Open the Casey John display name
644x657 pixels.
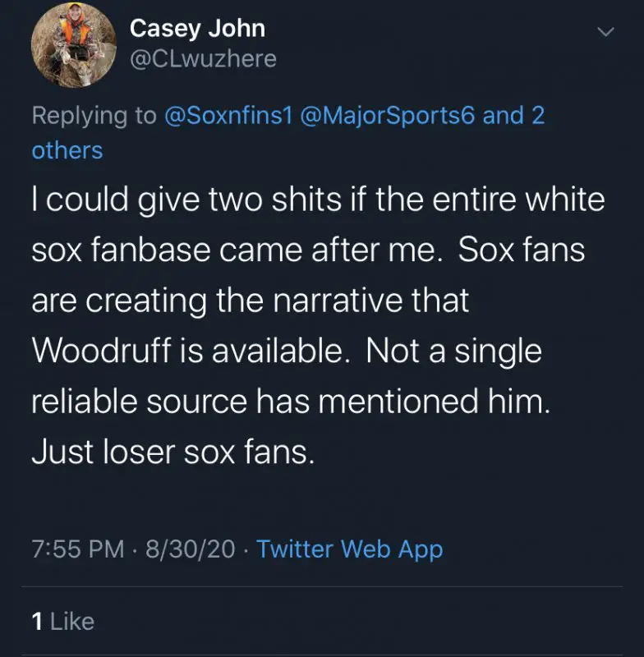(x=197, y=27)
